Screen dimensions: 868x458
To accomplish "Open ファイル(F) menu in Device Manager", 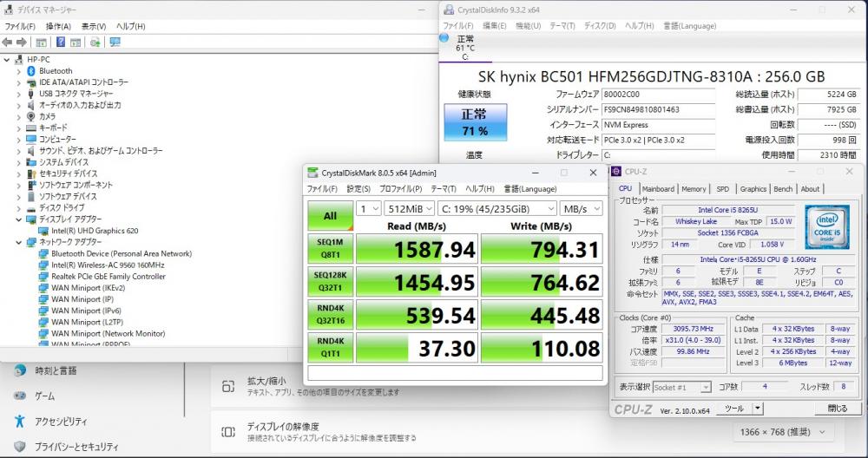I will click(x=19, y=26).
